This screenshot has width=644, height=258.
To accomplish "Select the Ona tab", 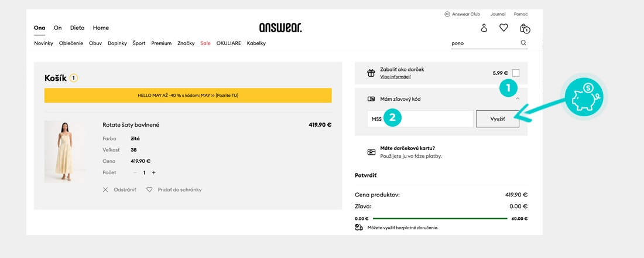I will tap(39, 28).
